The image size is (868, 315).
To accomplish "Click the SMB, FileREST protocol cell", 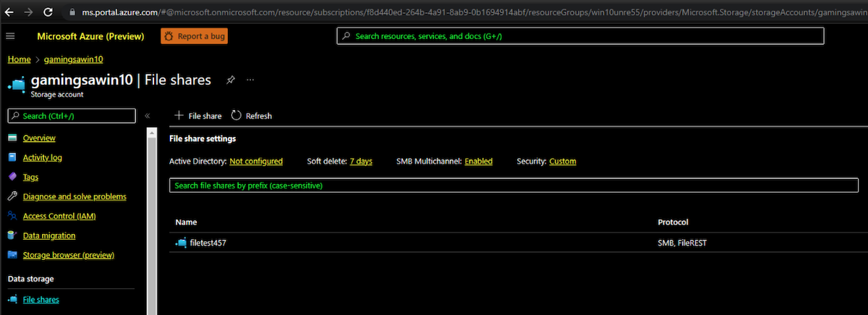I will click(681, 243).
